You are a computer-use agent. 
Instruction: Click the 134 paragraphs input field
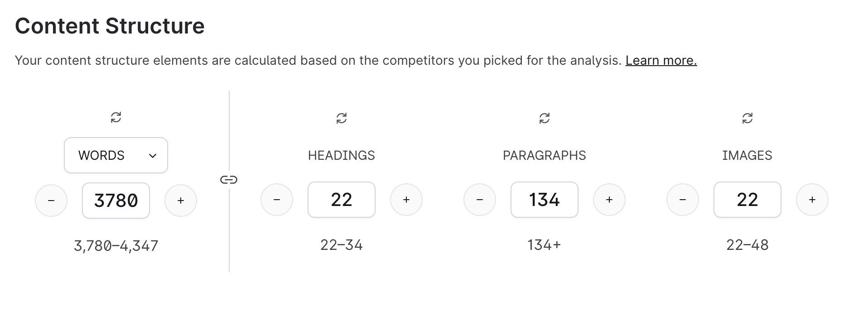tap(544, 200)
